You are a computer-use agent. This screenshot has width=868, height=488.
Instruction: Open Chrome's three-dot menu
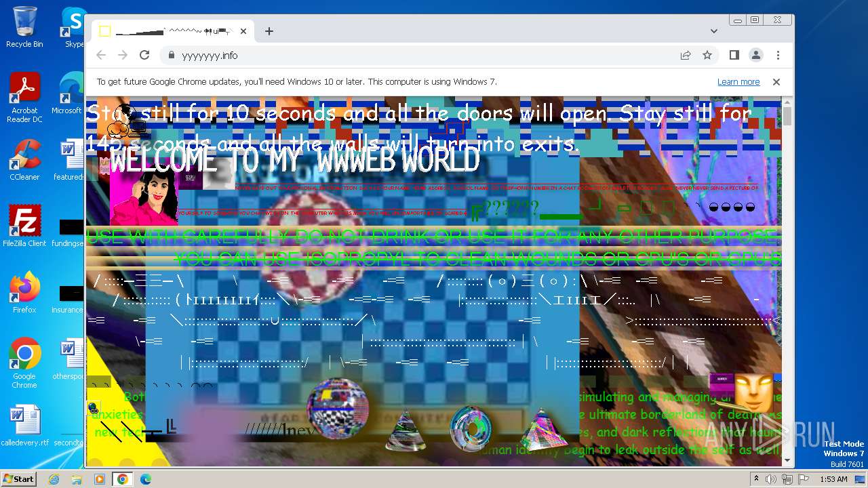point(778,55)
